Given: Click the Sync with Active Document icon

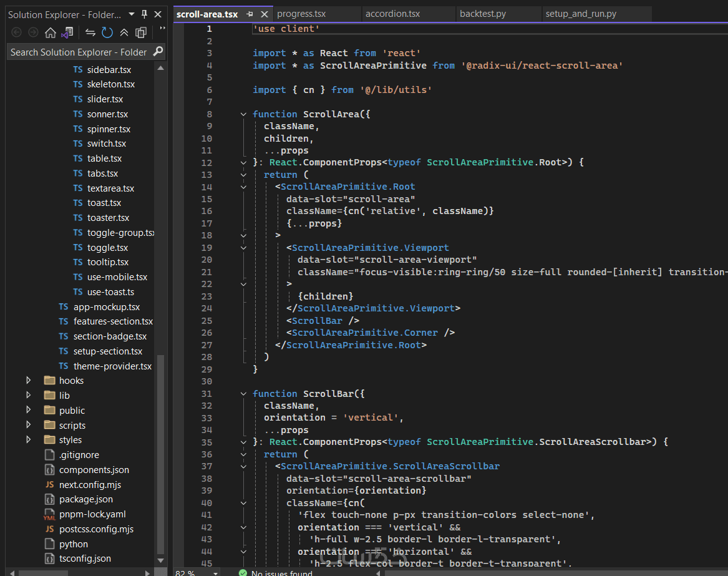Looking at the screenshot, I should click(90, 32).
